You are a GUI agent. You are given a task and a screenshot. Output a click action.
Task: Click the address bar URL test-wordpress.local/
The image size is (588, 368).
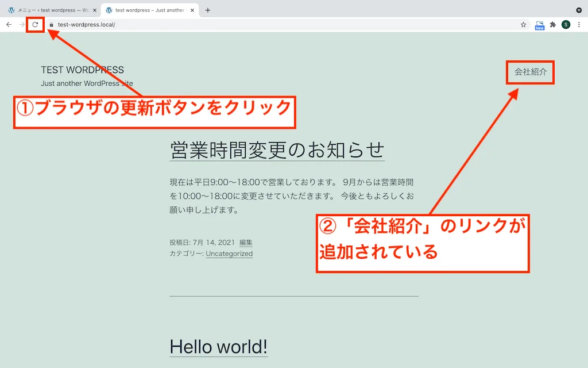click(87, 25)
